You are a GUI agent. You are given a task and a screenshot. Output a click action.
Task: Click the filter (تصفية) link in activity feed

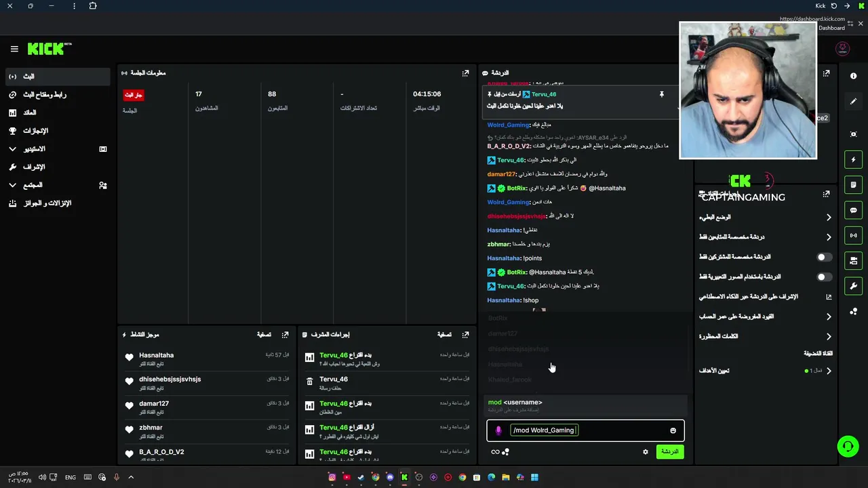pos(264,335)
